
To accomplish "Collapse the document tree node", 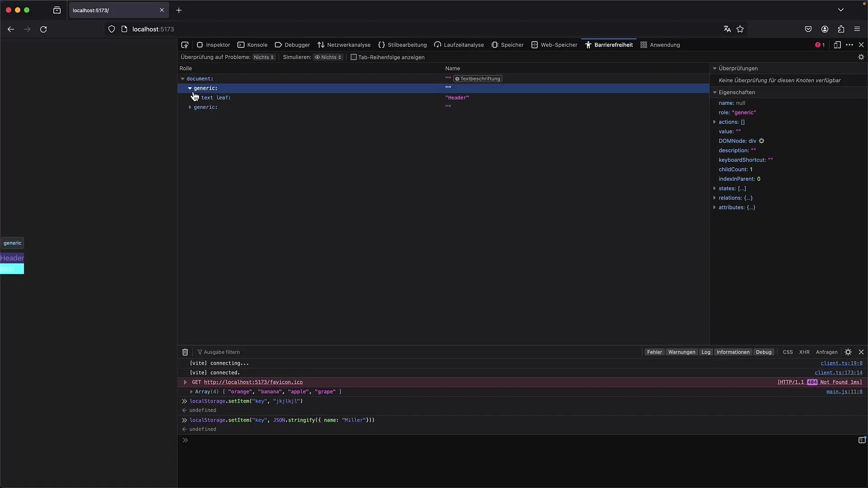I will point(183,79).
